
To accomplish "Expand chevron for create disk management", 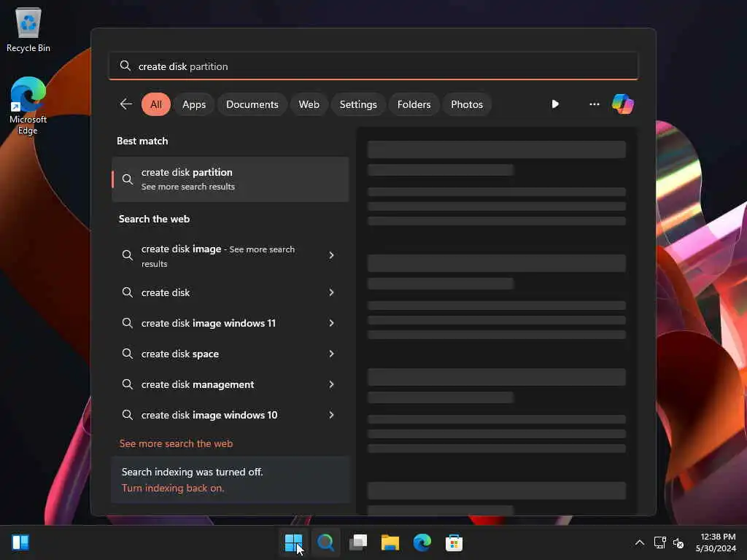I will 331,384.
